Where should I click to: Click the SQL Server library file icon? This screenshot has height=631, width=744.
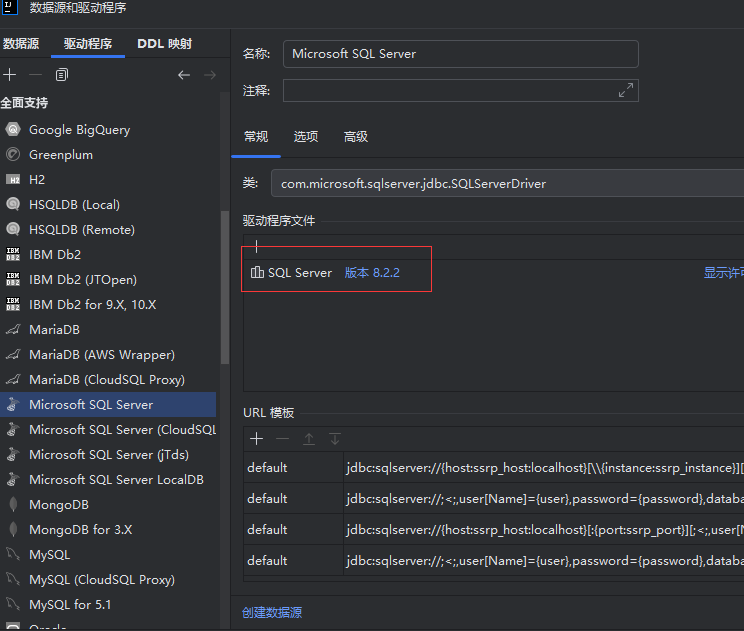(257, 272)
